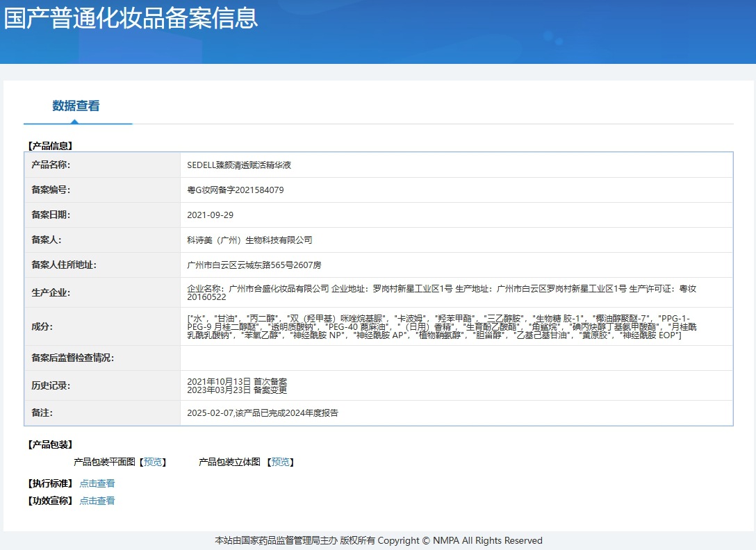Viewport: 756px width, 550px height.
Task: Click the 历史记录 label
Action: coord(51,385)
